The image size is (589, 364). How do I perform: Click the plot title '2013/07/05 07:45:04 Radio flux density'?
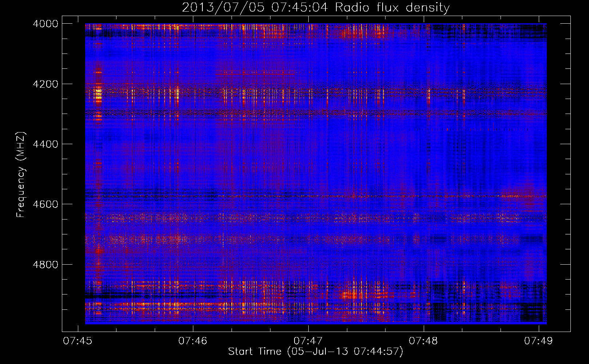click(316, 7)
